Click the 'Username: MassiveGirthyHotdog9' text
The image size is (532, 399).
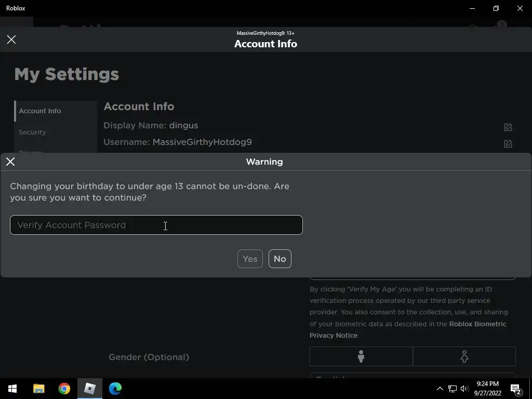(x=178, y=142)
